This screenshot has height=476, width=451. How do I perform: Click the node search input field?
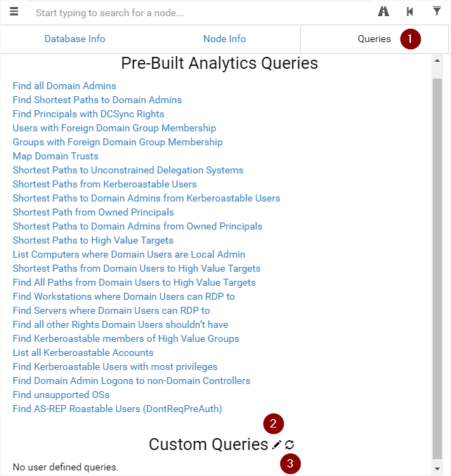(x=199, y=13)
